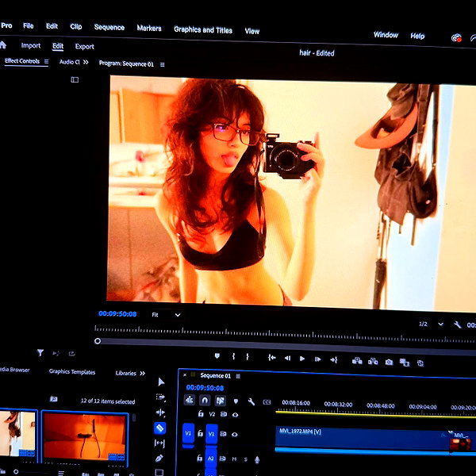This screenshot has width=476, height=476.
Task: Add a marker in the timeline header
Action: tap(236, 401)
